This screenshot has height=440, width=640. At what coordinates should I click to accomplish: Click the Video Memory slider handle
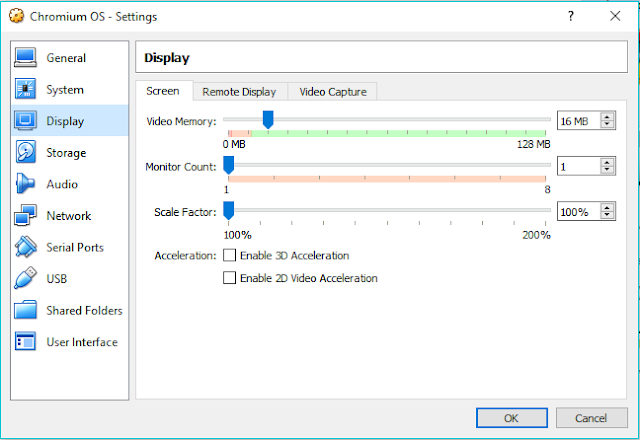pyautogui.click(x=268, y=120)
